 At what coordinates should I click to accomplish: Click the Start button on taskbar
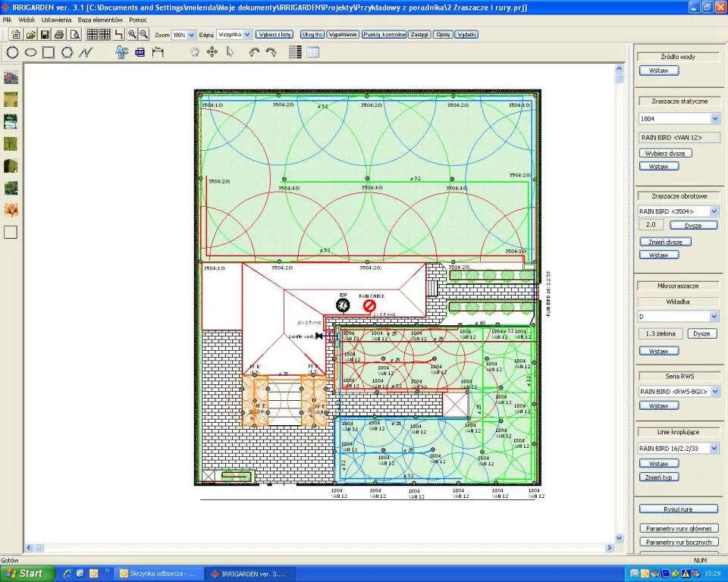coord(27,574)
